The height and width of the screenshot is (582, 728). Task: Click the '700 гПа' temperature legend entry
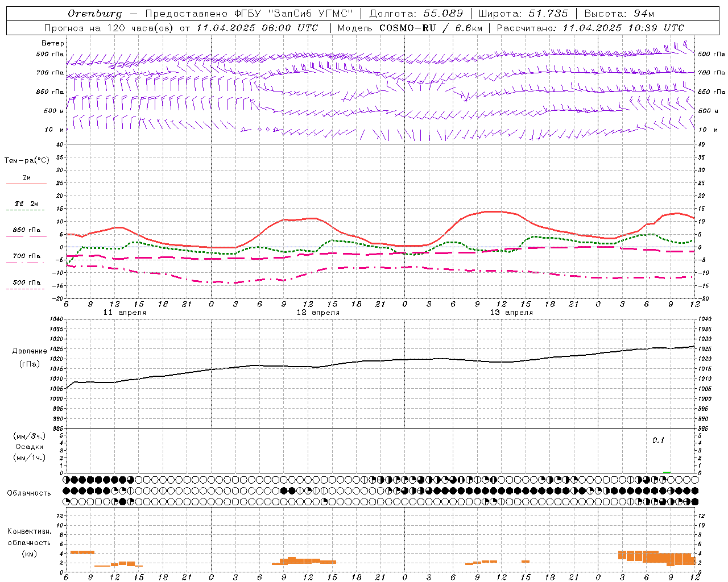[27, 256]
